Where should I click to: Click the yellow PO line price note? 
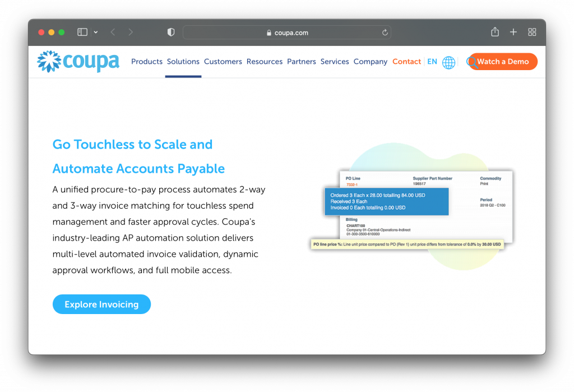tap(407, 245)
